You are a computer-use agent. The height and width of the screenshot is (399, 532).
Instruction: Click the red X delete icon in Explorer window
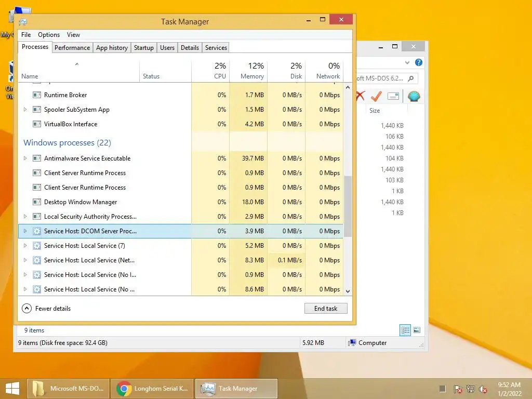click(361, 96)
